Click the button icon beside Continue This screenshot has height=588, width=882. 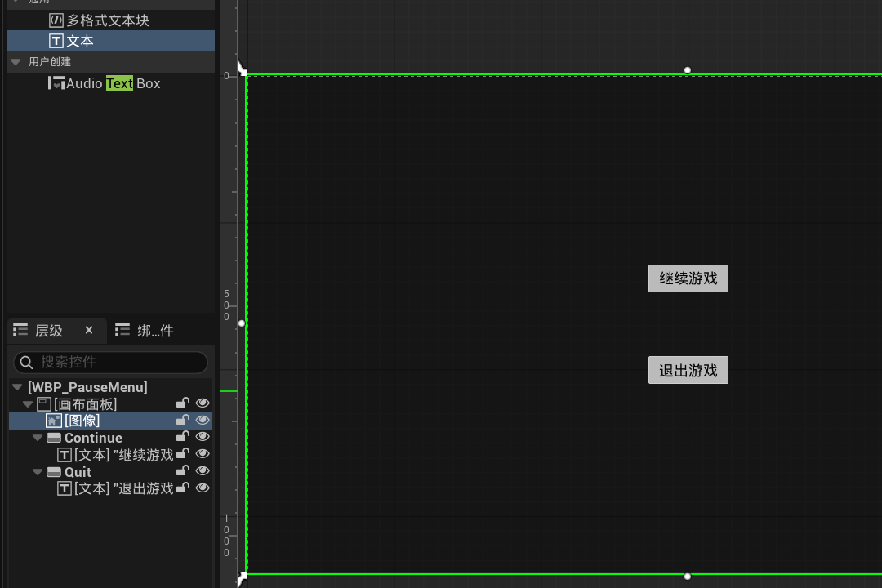(54, 437)
